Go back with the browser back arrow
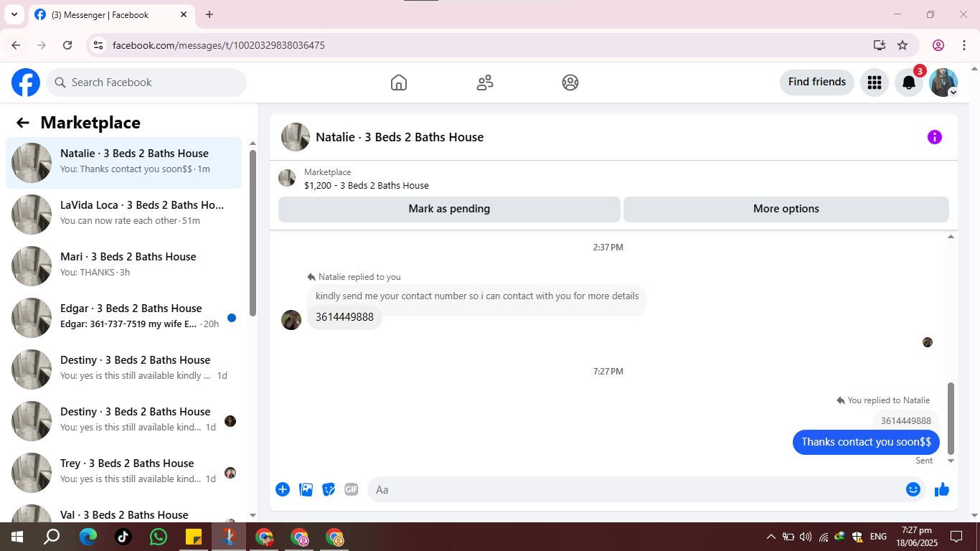This screenshot has height=551, width=980. [x=16, y=45]
